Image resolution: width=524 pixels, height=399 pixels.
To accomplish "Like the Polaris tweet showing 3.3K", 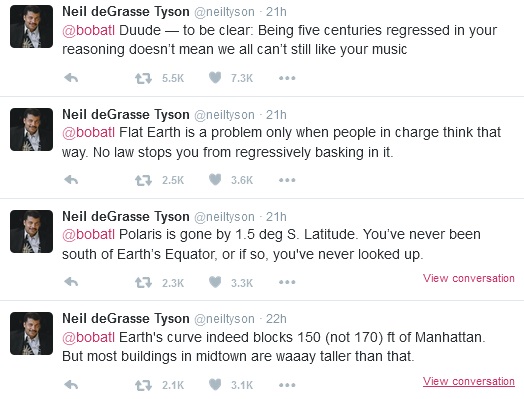I will (215, 282).
